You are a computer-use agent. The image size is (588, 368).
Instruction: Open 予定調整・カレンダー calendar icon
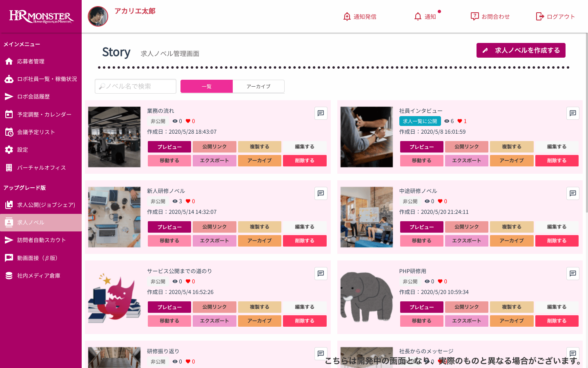[9, 114]
